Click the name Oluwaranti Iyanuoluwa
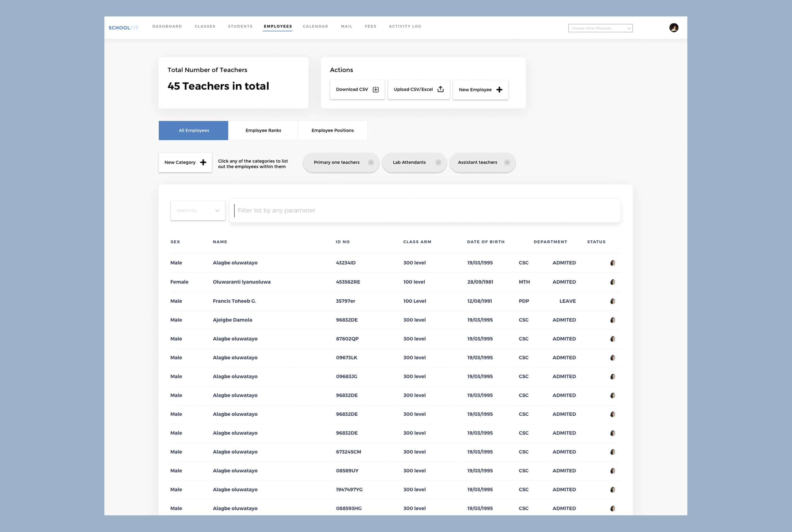This screenshot has height=532, width=792. point(242,282)
